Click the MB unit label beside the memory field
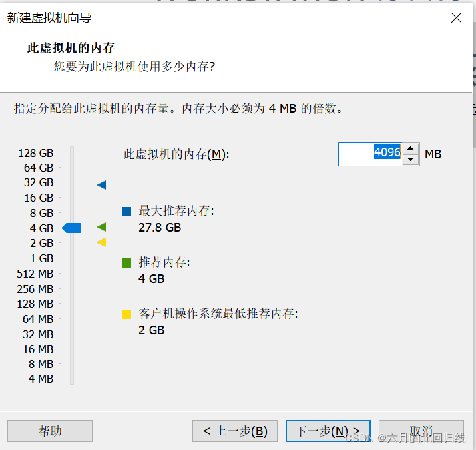The image size is (476, 450). coord(433,154)
